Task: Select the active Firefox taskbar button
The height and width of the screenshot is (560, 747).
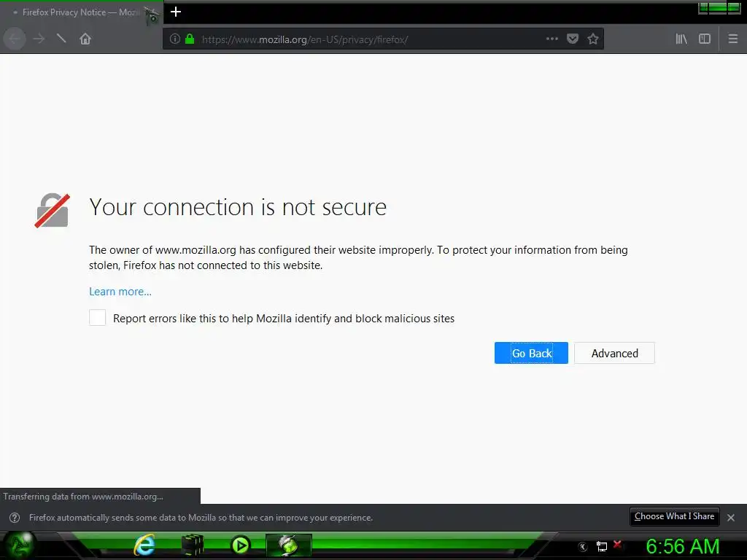Action: (x=289, y=545)
